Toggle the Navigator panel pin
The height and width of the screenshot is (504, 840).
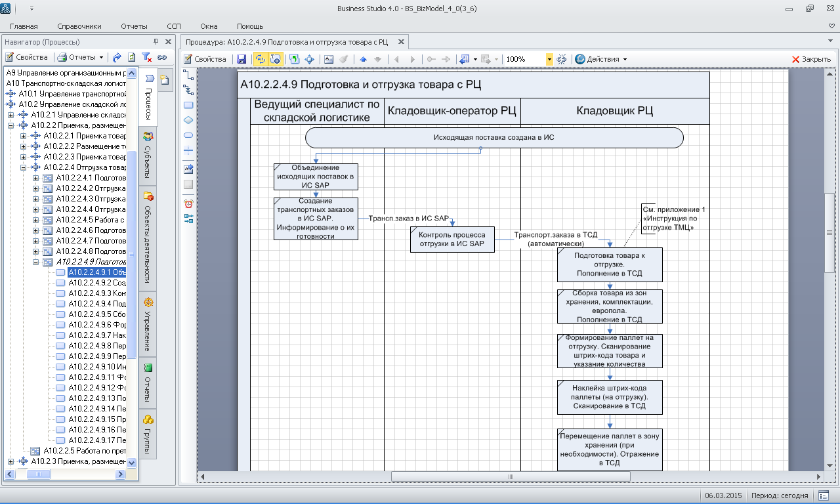coord(156,41)
